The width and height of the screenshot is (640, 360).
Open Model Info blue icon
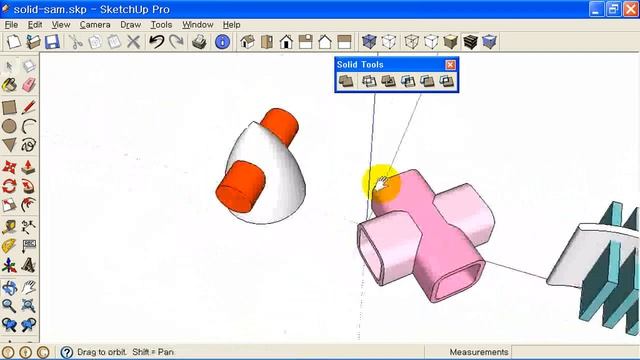[x=222, y=42]
